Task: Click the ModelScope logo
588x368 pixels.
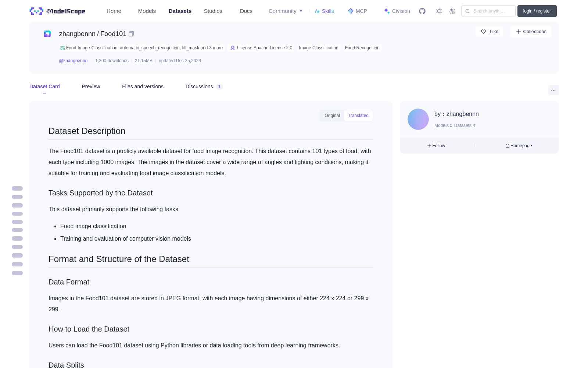Action: pos(58,11)
